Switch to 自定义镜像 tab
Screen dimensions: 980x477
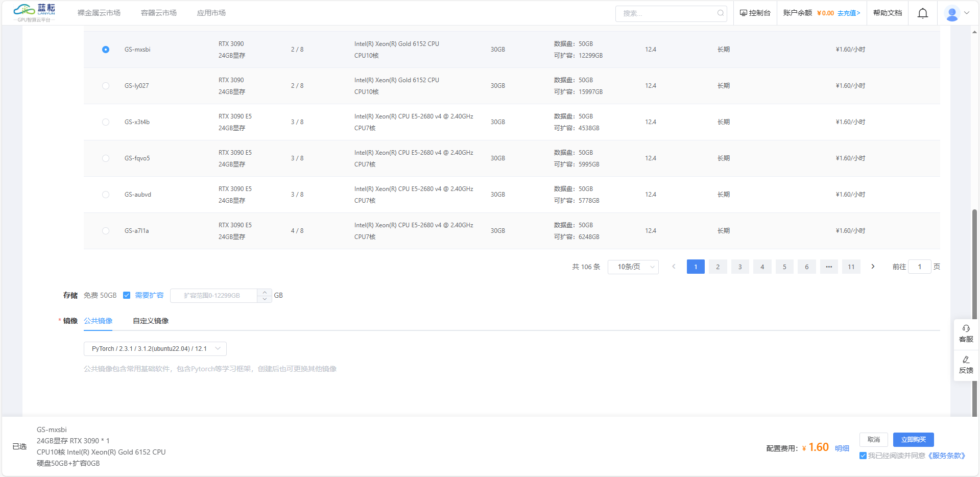point(151,321)
